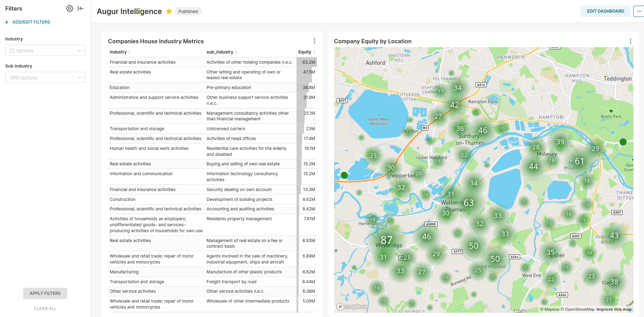Click the Published status badge
This screenshot has height=317, width=644.
pyautogui.click(x=188, y=12)
